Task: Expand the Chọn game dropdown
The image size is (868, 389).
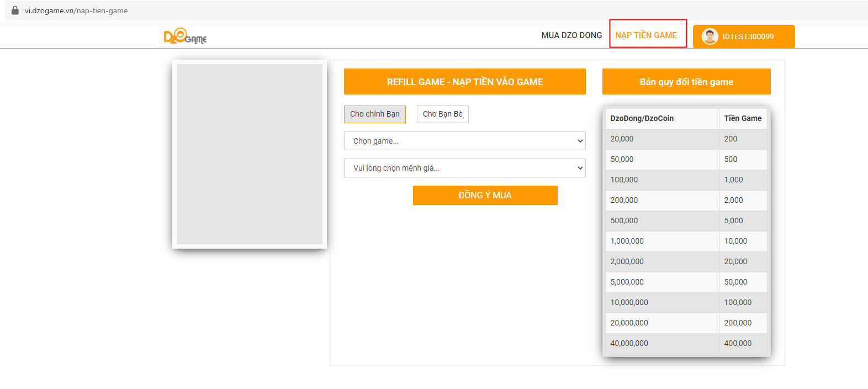Action: (x=464, y=141)
